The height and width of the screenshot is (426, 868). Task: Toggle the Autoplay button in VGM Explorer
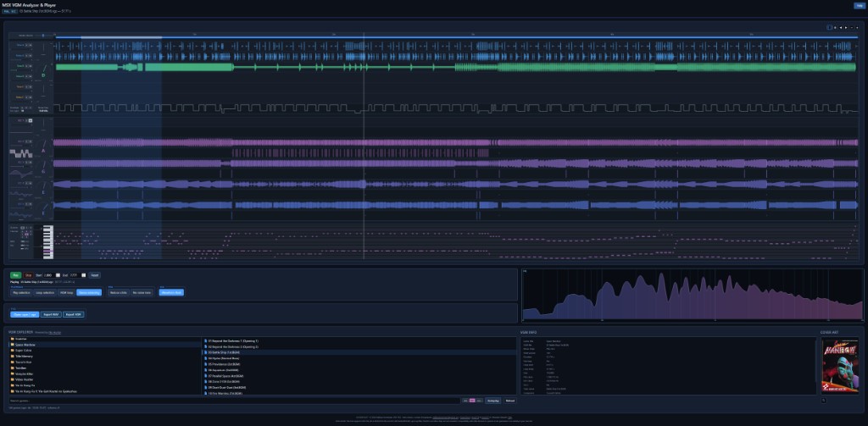[493, 401]
